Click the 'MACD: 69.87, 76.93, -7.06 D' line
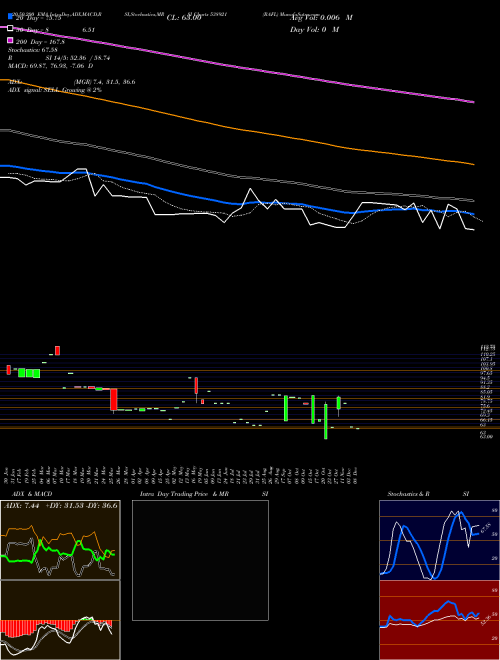500x660 pixels. click(51, 66)
